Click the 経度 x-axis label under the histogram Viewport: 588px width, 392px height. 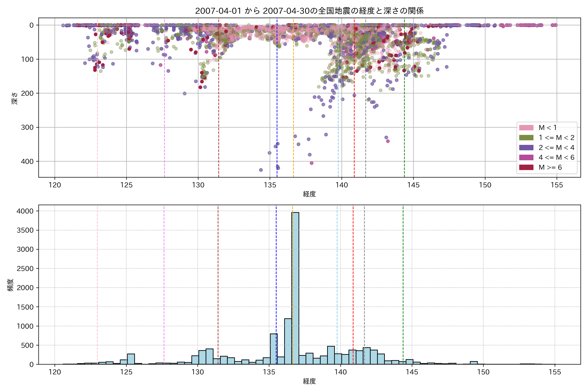[309, 381]
